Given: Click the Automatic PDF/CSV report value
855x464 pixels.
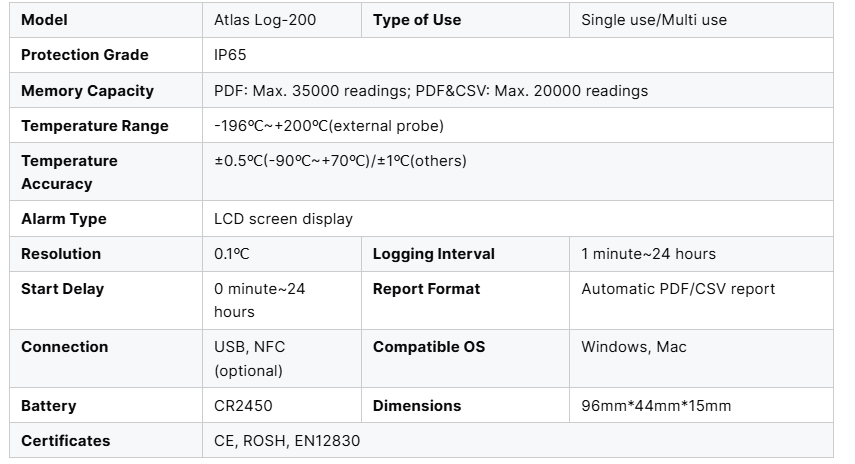Looking at the screenshot, I should coord(678,289).
